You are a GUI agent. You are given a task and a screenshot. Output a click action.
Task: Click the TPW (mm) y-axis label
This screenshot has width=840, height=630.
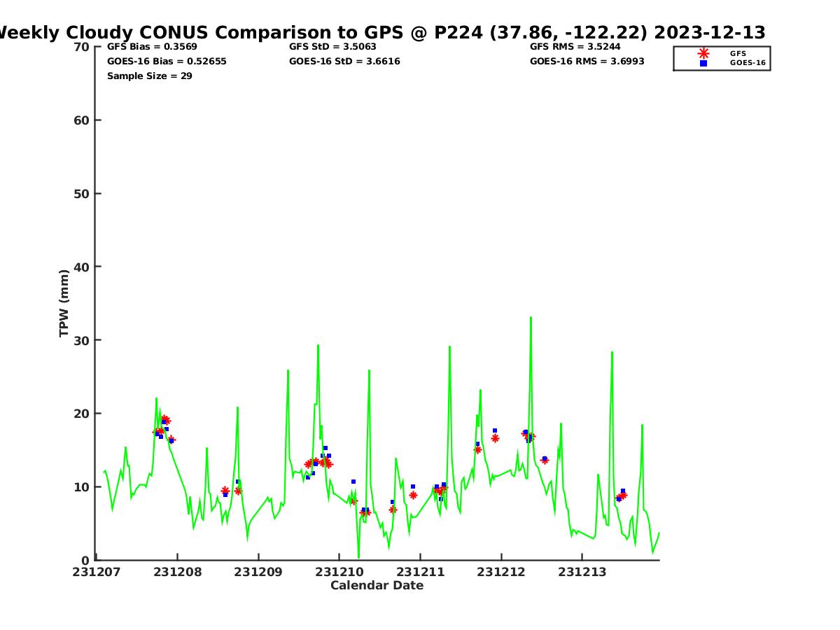64,303
